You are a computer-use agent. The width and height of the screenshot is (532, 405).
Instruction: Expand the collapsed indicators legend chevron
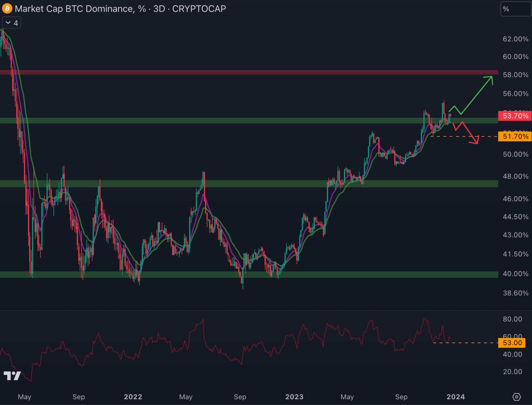[x=11, y=23]
